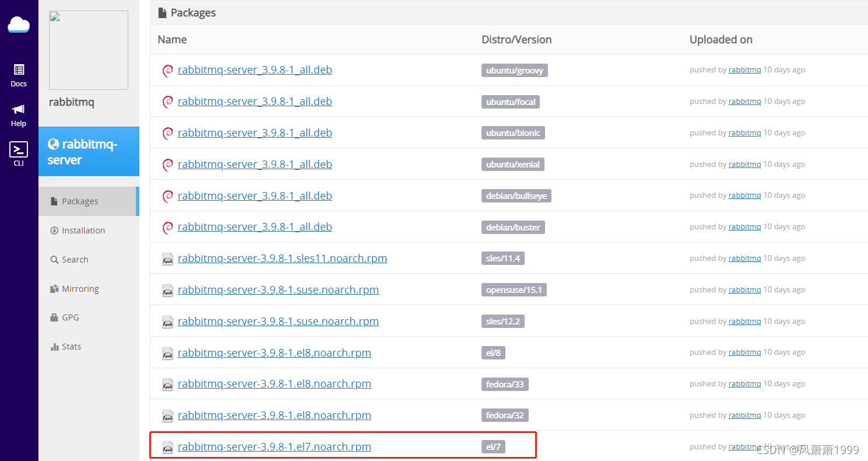868x461 pixels.
Task: Open the Installation section
Action: [x=78, y=230]
